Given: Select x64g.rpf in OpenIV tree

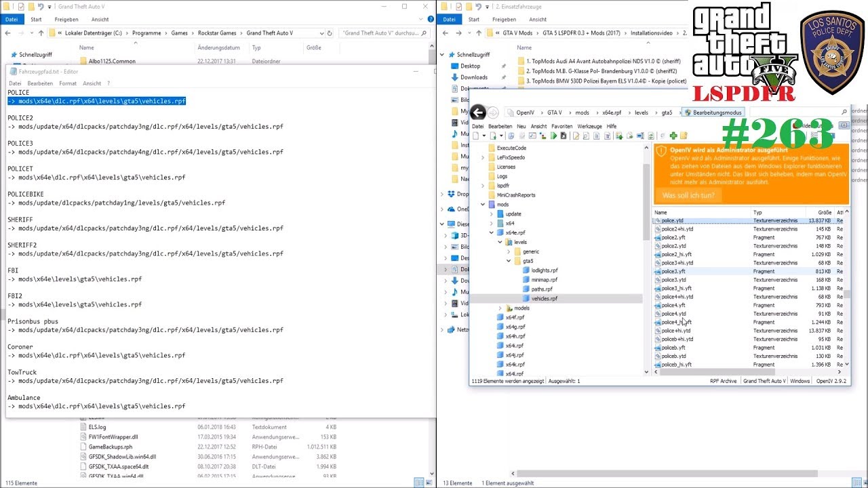Looking at the screenshot, I should click(515, 327).
